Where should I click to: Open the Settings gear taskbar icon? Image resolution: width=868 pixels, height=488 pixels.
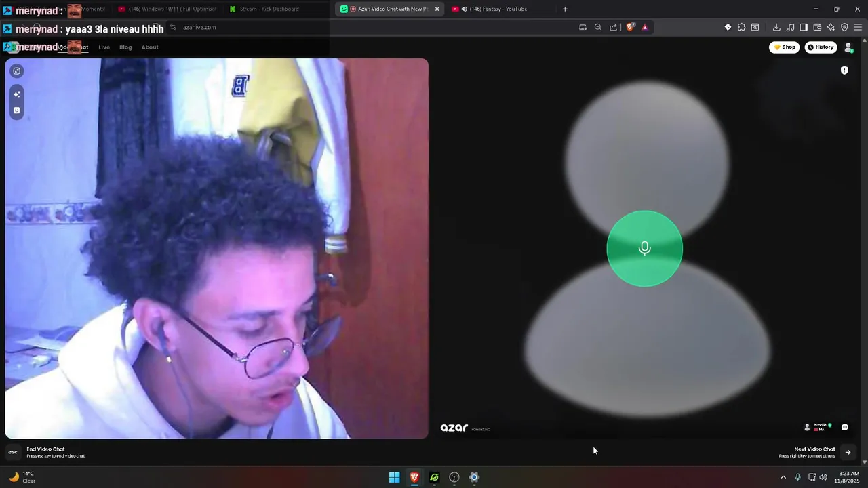tap(474, 477)
